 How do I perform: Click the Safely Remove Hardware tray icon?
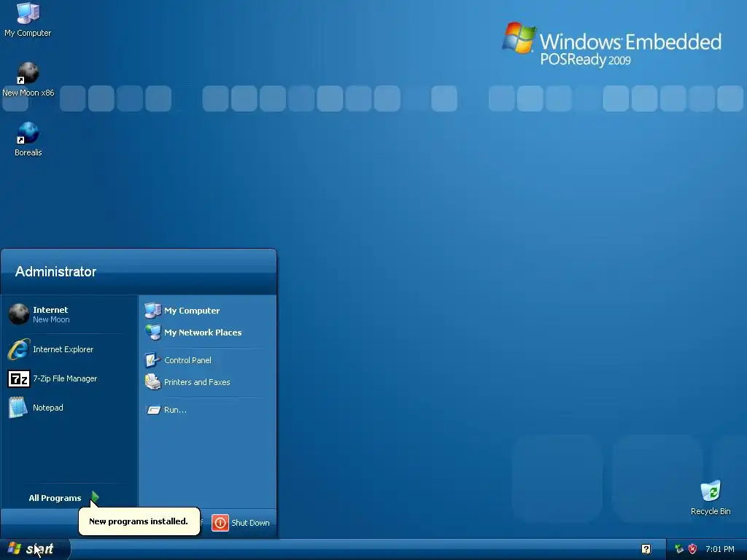pyautogui.click(x=679, y=549)
